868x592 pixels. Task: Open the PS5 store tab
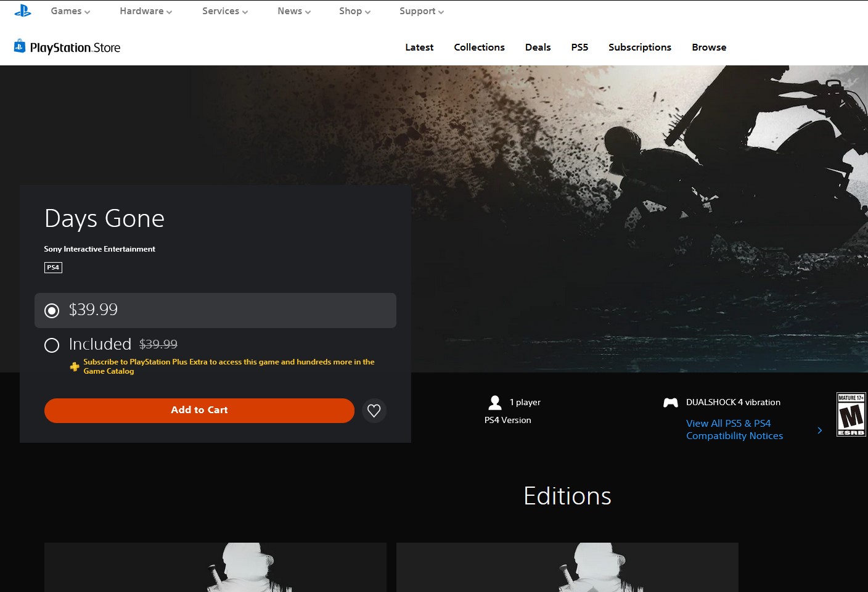pos(579,47)
